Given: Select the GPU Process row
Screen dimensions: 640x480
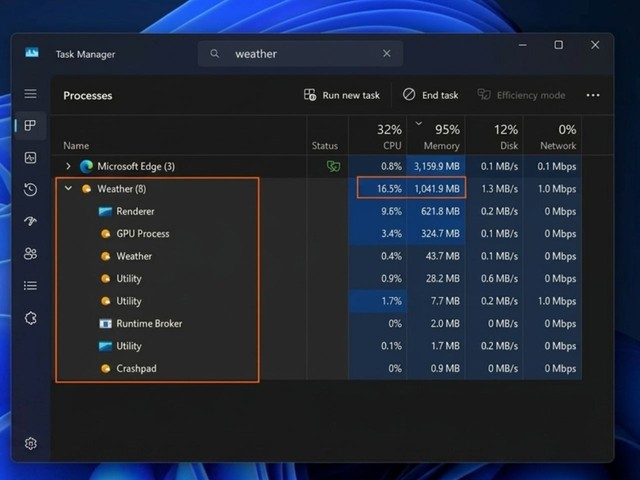Looking at the screenshot, I should 318,233.
